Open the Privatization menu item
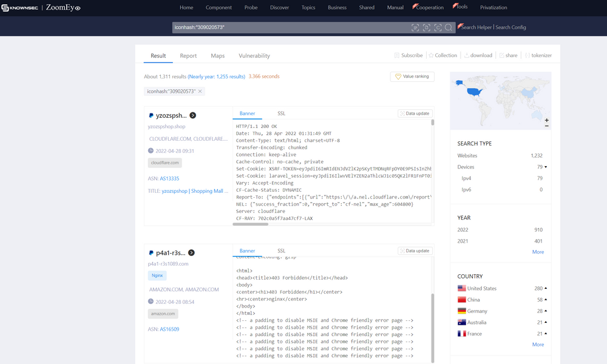The image size is (607, 364). [x=493, y=7]
